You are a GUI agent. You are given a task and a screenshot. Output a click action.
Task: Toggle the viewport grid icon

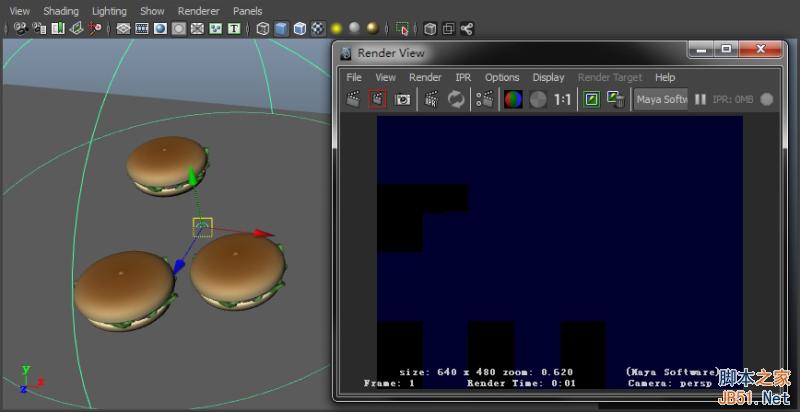pos(123,29)
